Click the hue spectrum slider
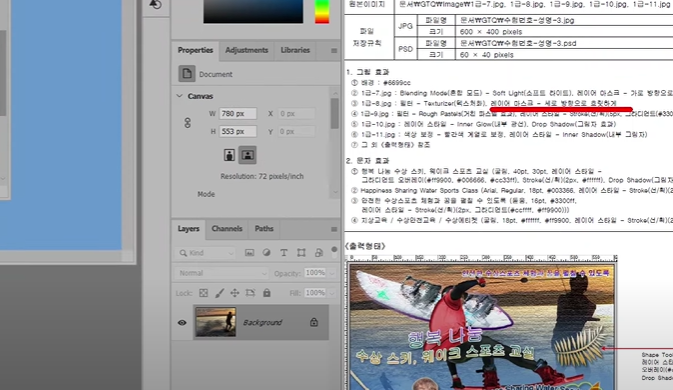Viewport: 673px width, 390px height. (x=321, y=11)
